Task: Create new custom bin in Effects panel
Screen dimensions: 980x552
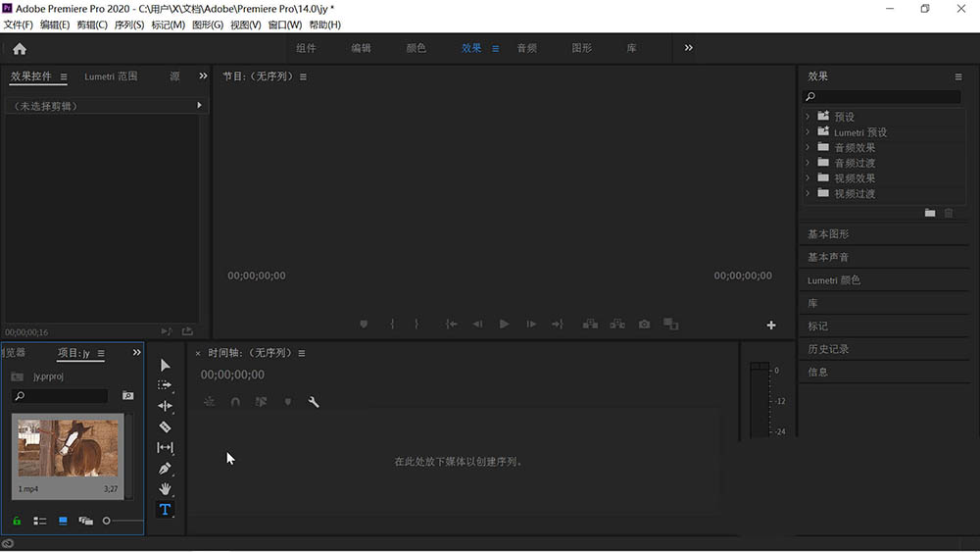Action: [930, 213]
